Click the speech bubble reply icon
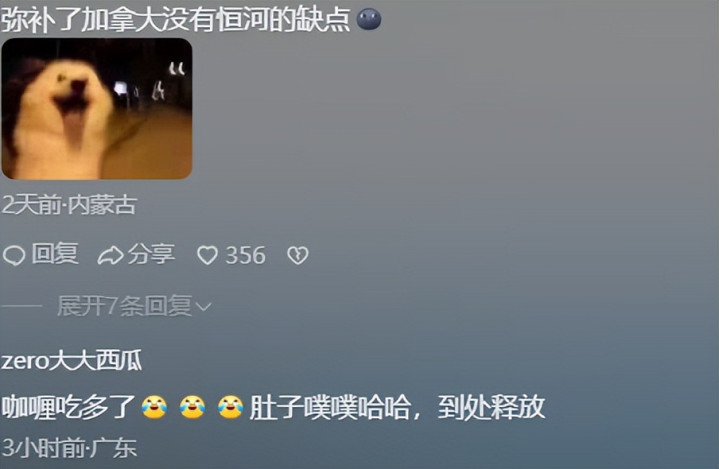 point(14,255)
